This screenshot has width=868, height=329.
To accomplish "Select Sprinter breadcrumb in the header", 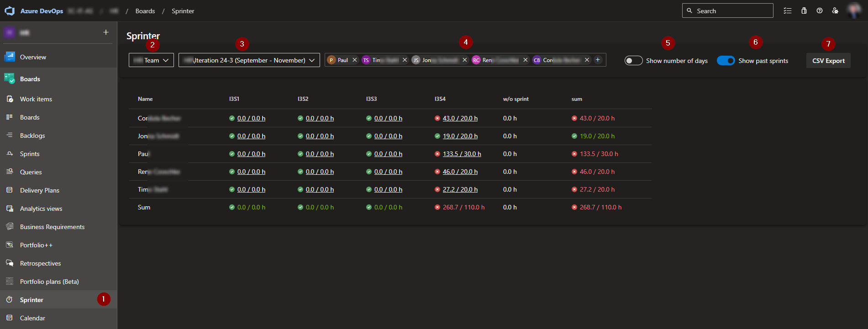I will pos(183,11).
